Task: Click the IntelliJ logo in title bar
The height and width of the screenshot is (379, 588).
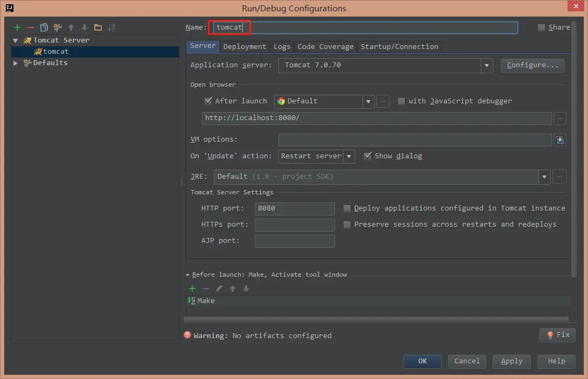Action: coord(9,8)
